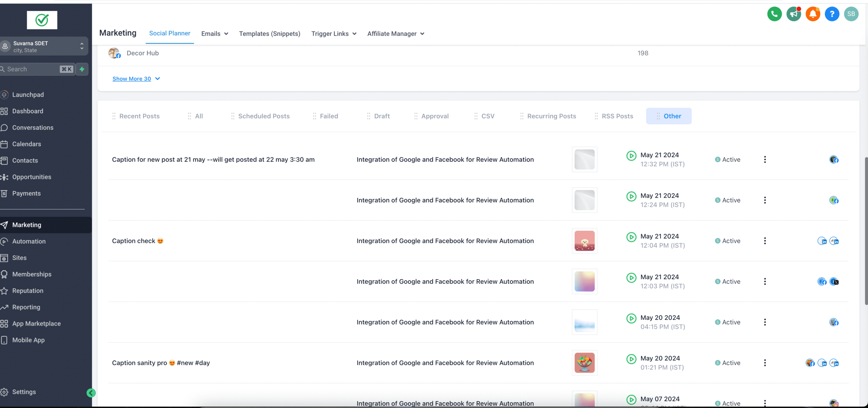Select the Draft tab
868x408 pixels.
378,116
